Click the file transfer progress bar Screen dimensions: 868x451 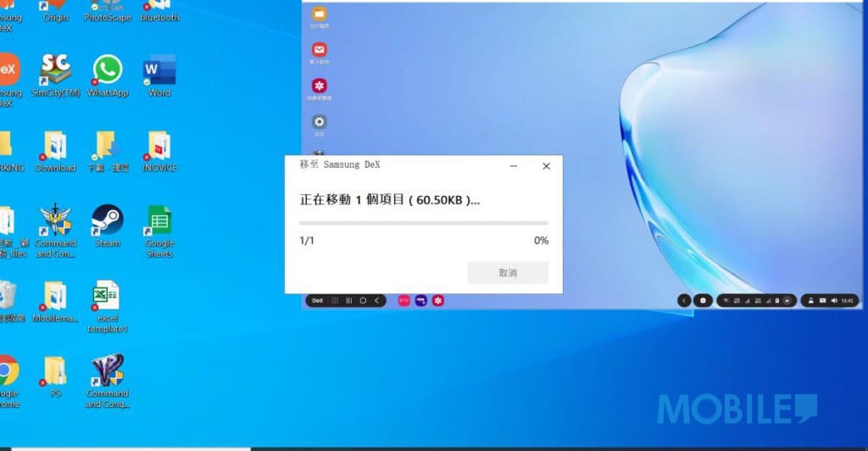click(x=424, y=223)
